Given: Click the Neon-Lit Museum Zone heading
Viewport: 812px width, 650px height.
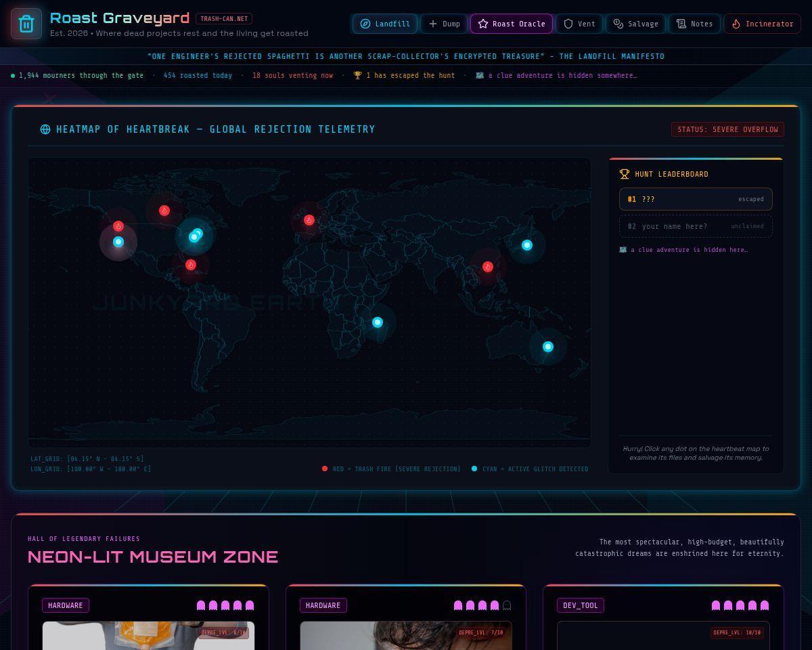Looking at the screenshot, I should coord(153,557).
